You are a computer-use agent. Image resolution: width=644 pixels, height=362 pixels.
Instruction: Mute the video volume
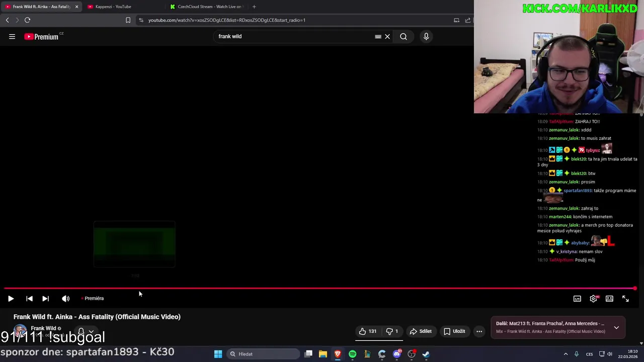[65, 299]
